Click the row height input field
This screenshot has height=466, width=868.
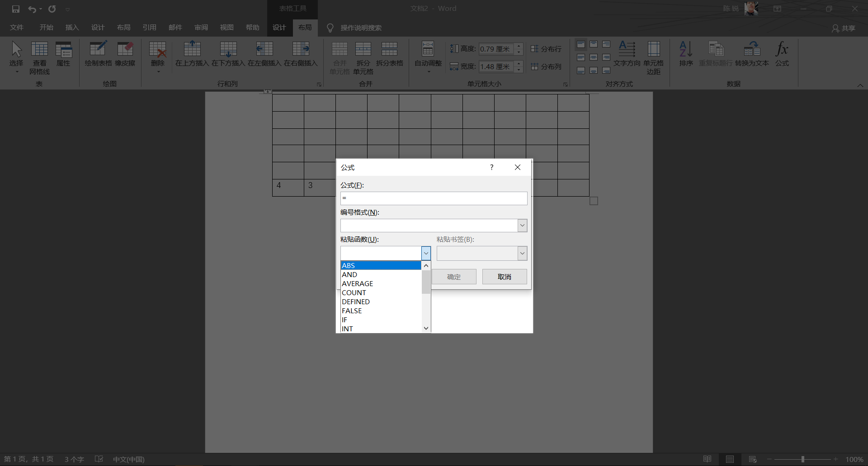coord(496,49)
